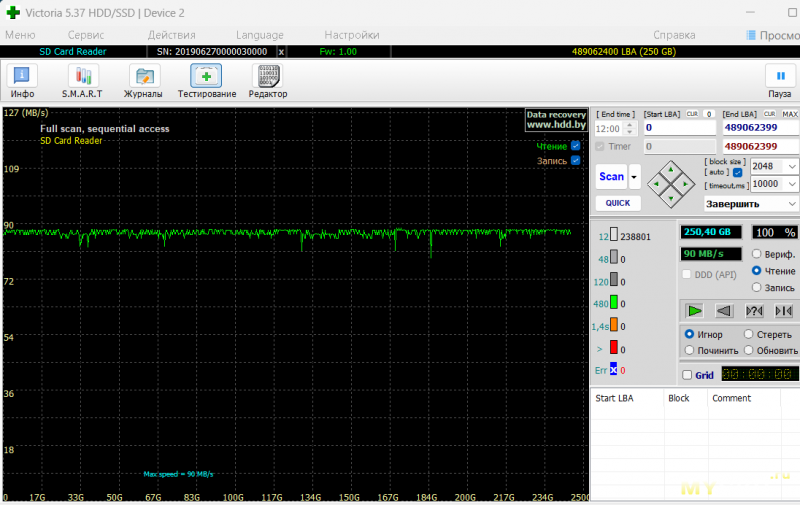The image size is (800, 505).
Task: Click the random scan mode button
Action: pos(754,311)
